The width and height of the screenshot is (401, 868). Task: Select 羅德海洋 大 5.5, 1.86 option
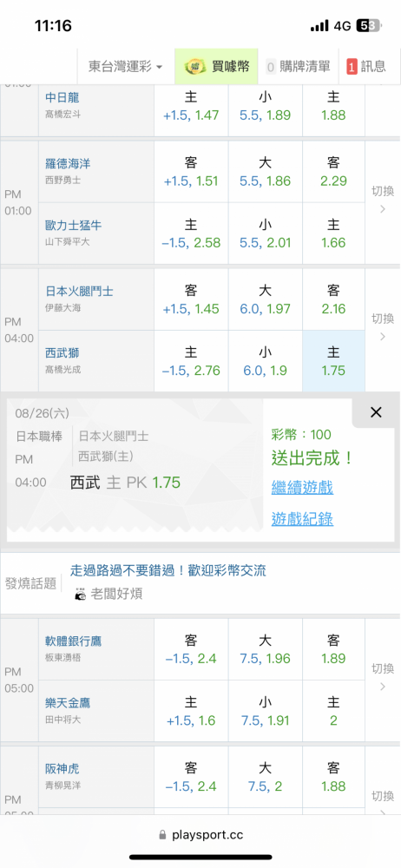pos(266,172)
